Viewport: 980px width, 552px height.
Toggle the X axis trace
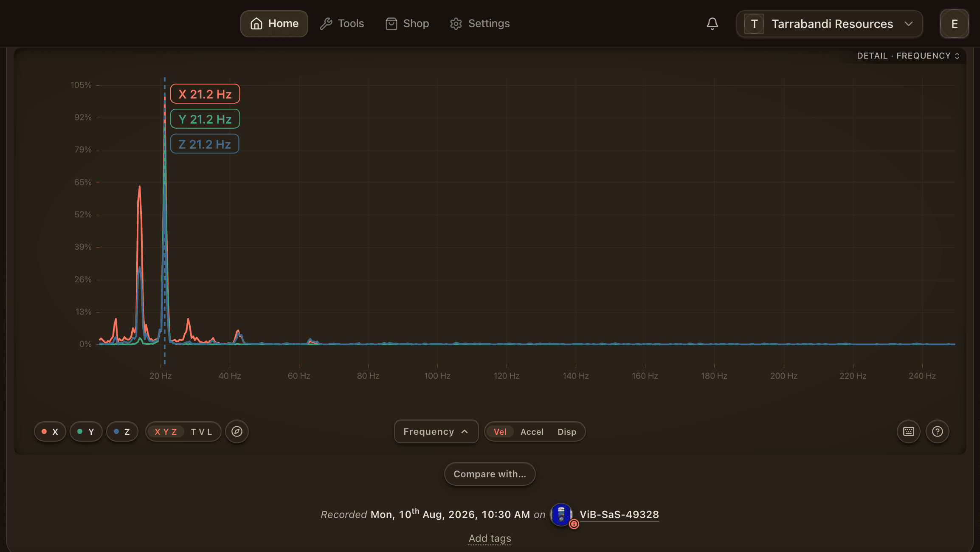click(50, 432)
